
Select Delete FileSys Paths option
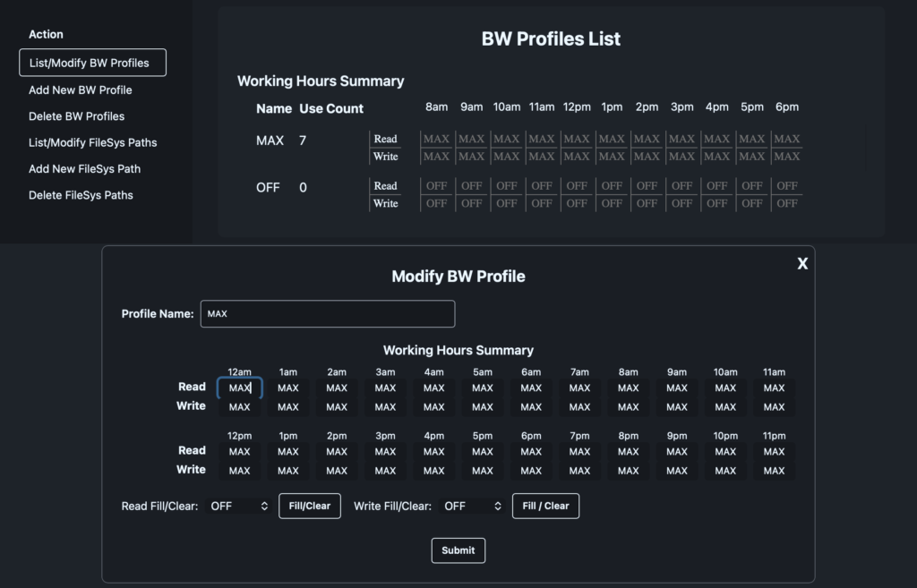point(81,195)
